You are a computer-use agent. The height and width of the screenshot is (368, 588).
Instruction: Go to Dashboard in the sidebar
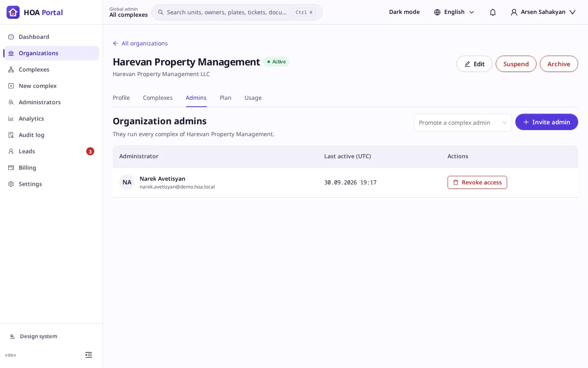51,37
